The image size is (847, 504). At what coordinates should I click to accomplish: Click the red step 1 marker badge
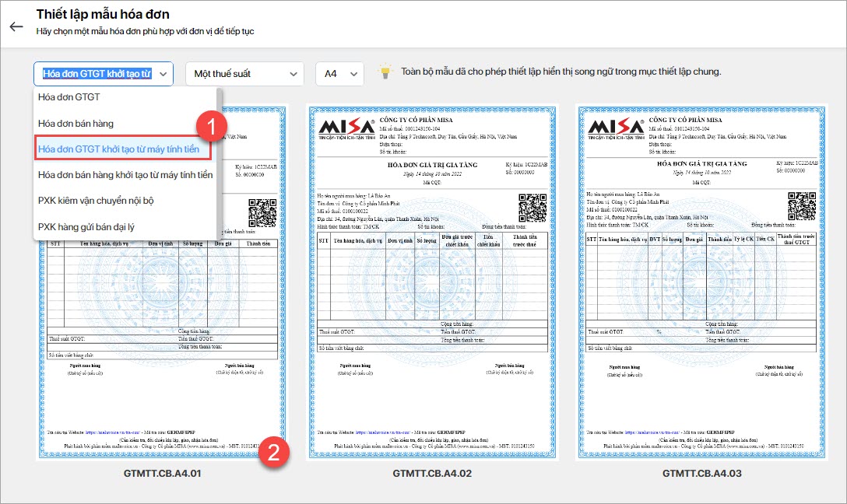pos(211,126)
